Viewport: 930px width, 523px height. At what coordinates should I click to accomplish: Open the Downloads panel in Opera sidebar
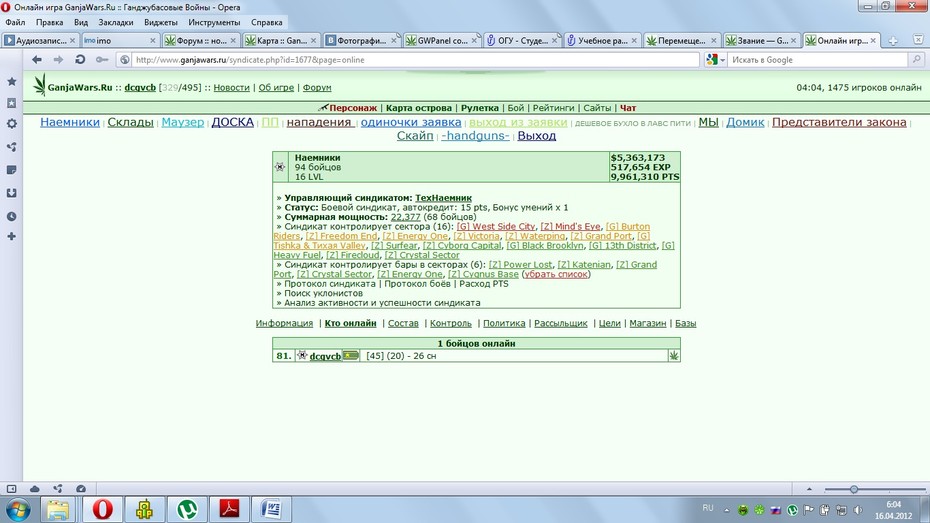11,193
